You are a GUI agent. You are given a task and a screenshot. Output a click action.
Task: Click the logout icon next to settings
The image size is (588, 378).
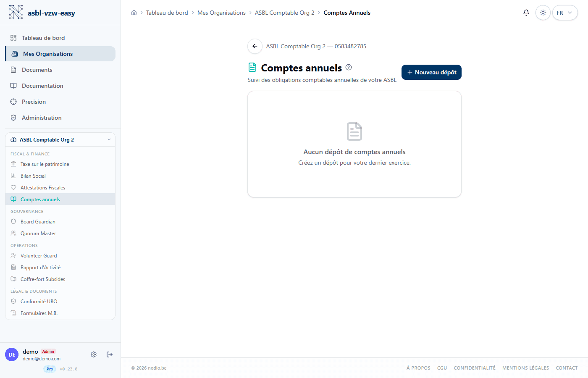click(x=110, y=354)
